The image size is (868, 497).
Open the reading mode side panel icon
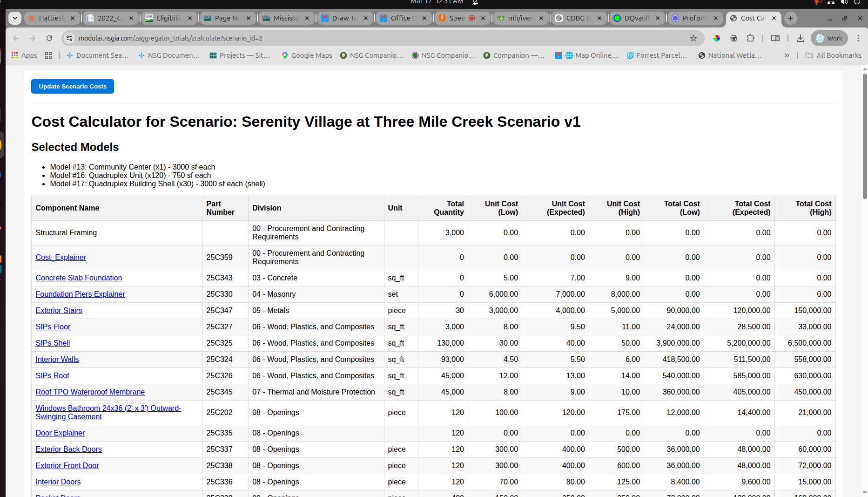[775, 38]
